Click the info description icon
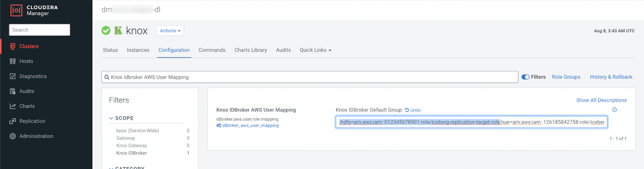The height and width of the screenshot is (169, 644). click(x=614, y=110)
